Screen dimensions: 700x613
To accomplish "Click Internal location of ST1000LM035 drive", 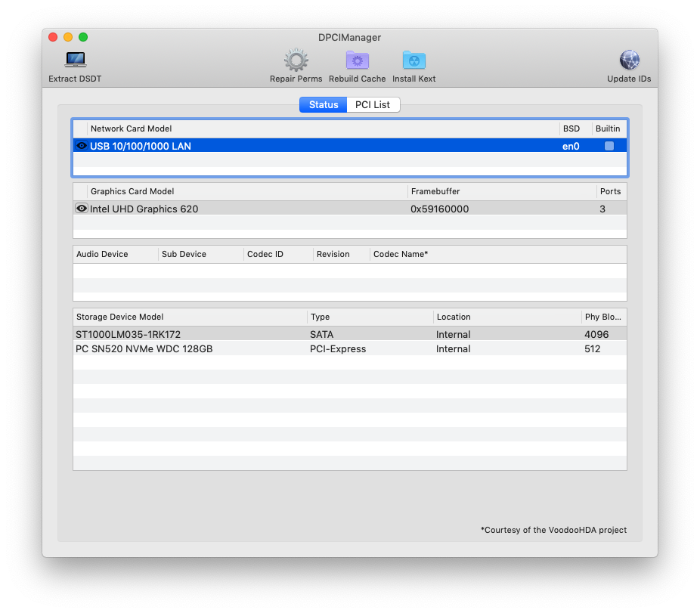I will click(x=453, y=334).
